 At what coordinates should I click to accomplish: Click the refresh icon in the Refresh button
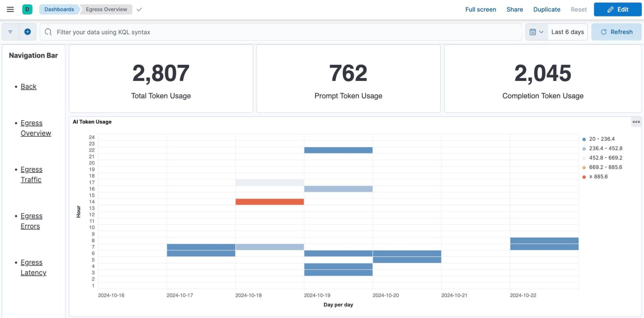pyautogui.click(x=604, y=32)
